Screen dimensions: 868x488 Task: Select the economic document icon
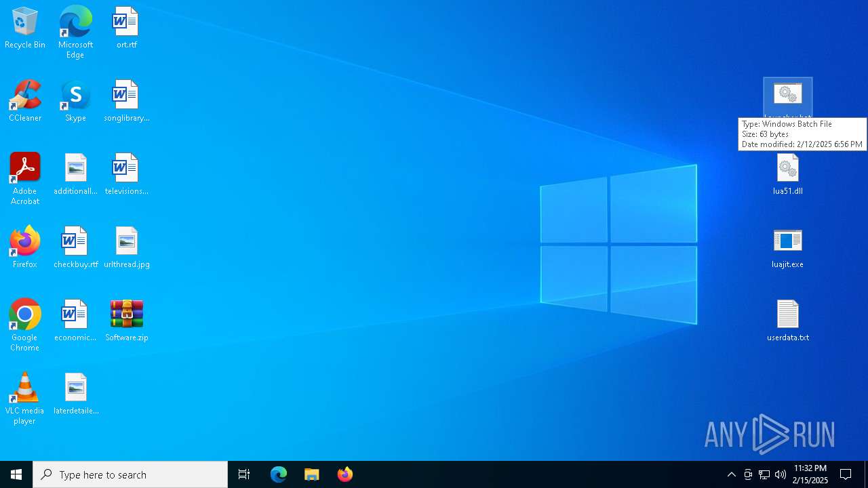75,321
